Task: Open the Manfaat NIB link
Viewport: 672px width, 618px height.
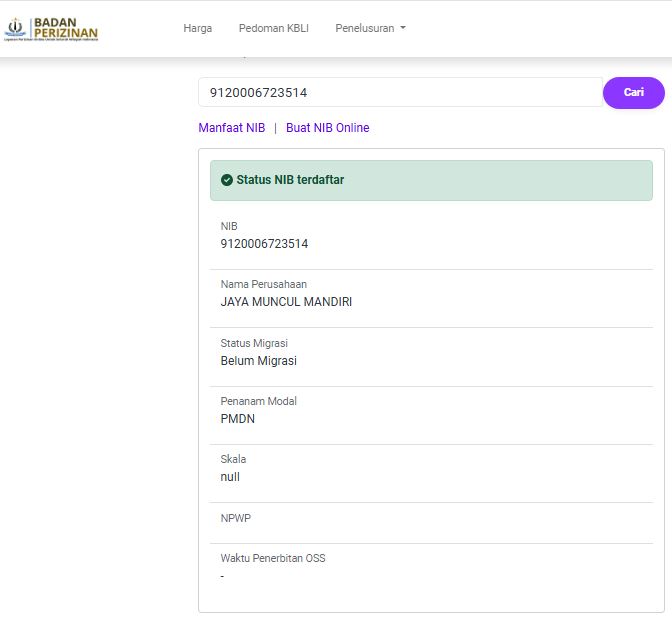Action: tap(231, 128)
